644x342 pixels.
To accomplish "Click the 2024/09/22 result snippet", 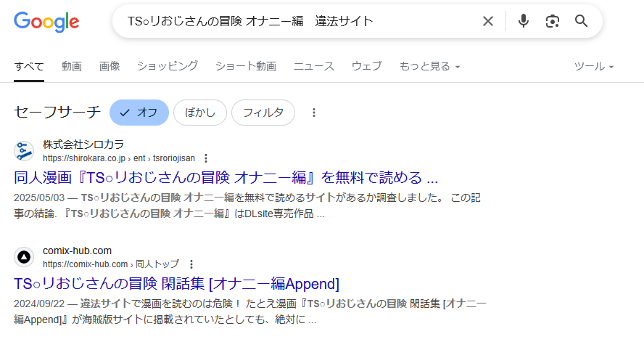I will (x=250, y=312).
